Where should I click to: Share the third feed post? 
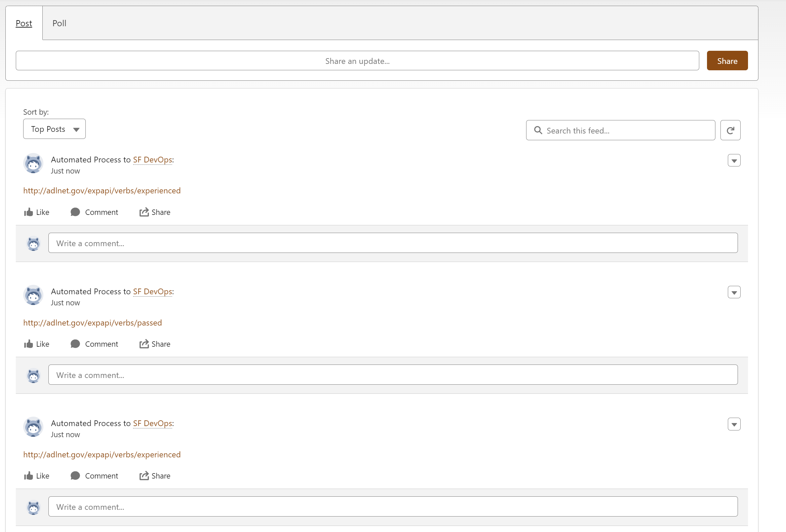pos(155,476)
